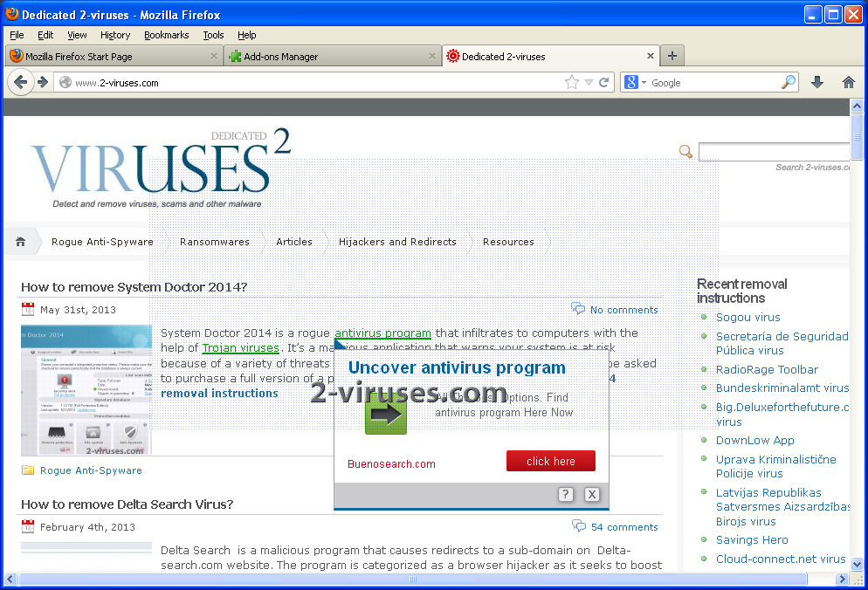Click the '54 comments' link
Viewport: 868px width, 590px height.
tap(624, 527)
